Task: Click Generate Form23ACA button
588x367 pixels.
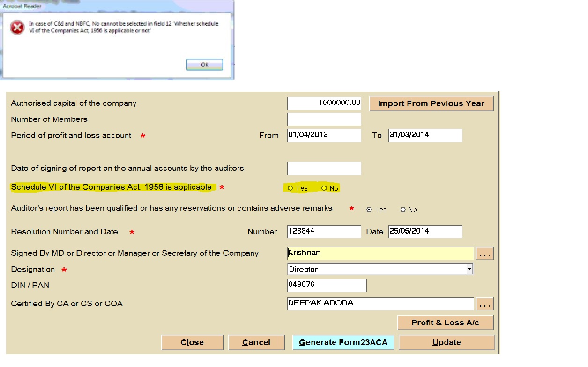Action: 343,342
